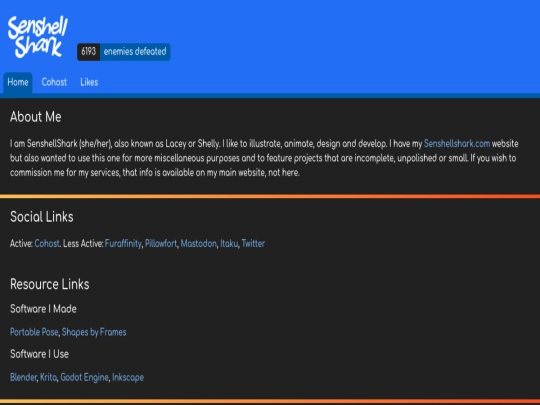Click the Resource Links heading
Viewport: 540px width, 405px height.
(x=50, y=284)
